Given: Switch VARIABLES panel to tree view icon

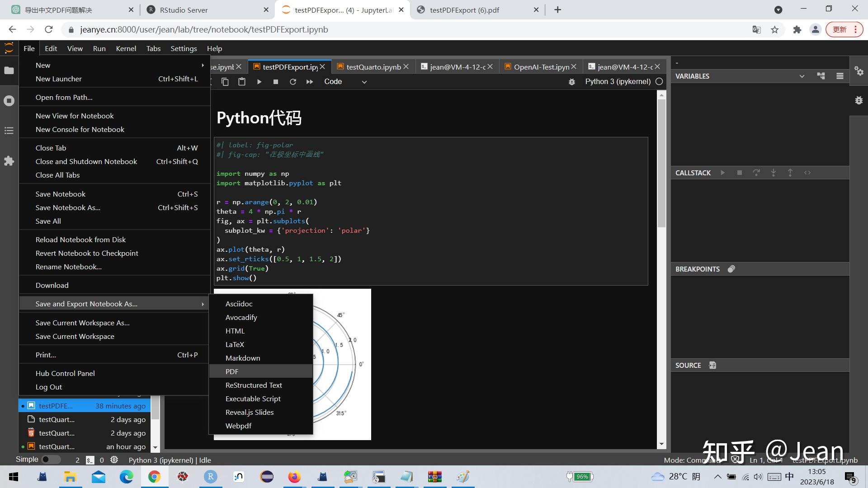Looking at the screenshot, I should [821, 76].
